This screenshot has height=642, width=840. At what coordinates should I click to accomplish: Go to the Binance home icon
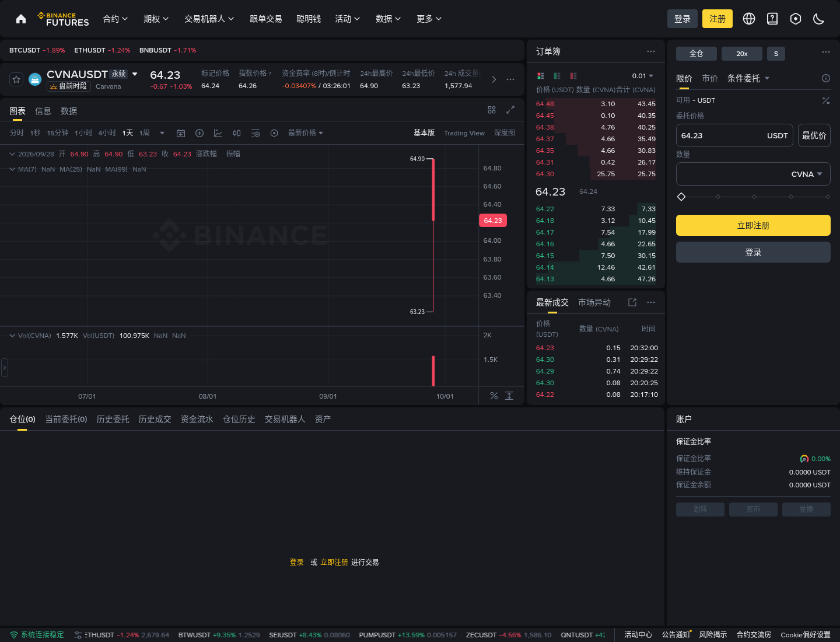pyautogui.click(x=21, y=19)
